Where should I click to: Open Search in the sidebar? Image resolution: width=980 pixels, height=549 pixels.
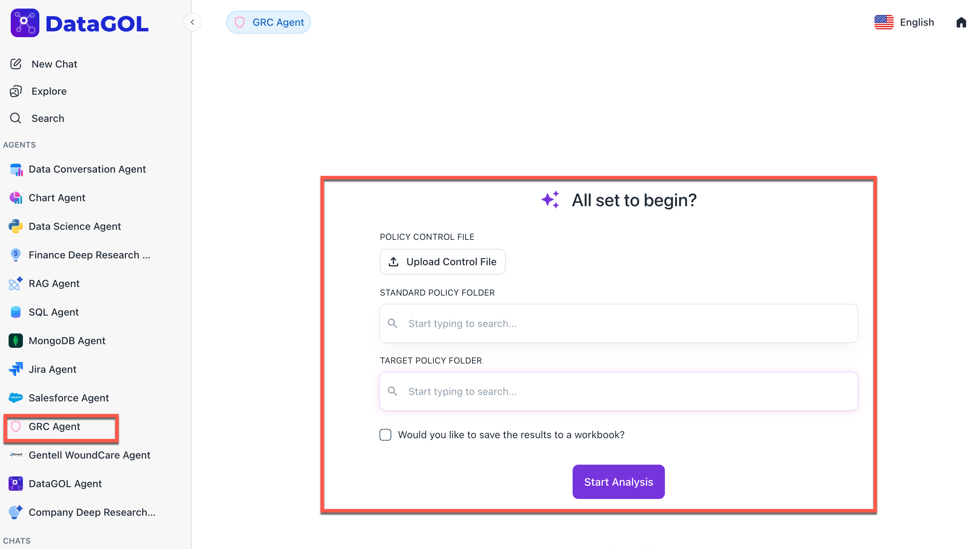(x=48, y=118)
